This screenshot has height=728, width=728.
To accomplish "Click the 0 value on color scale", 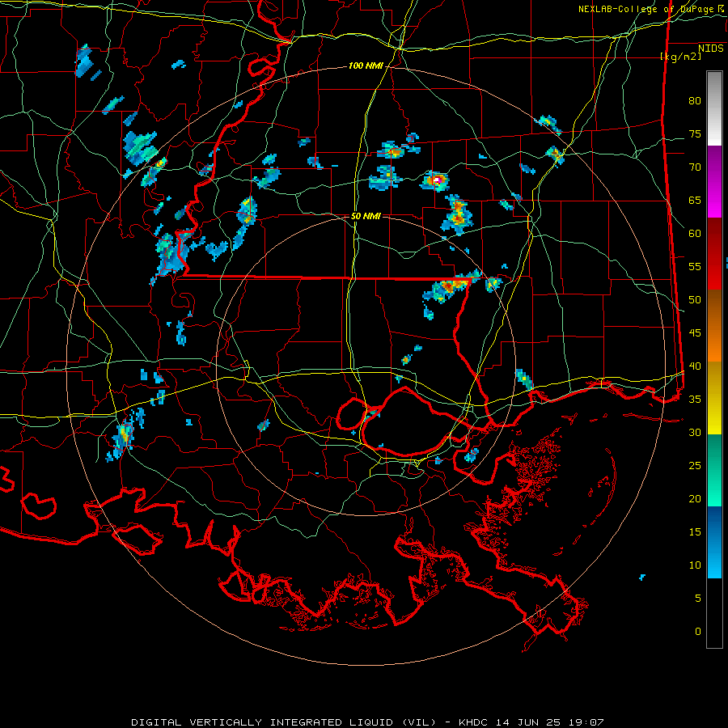I will pos(698,632).
